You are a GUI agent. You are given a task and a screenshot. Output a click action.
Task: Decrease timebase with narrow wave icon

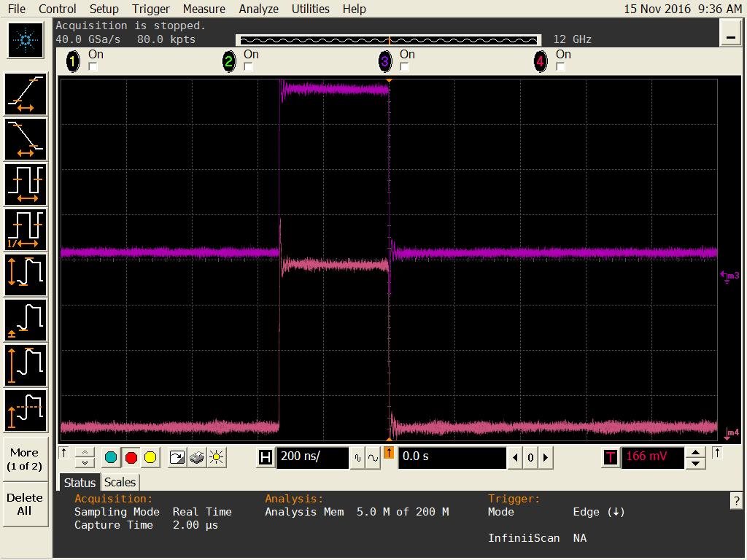pyautogui.click(x=357, y=458)
